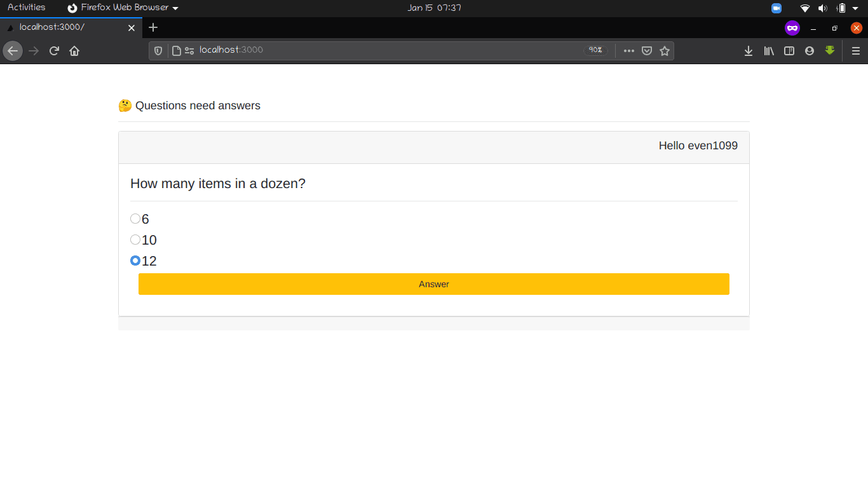Click the tracking protection shield icon
The height and width of the screenshot is (488, 868).
[x=158, y=51]
